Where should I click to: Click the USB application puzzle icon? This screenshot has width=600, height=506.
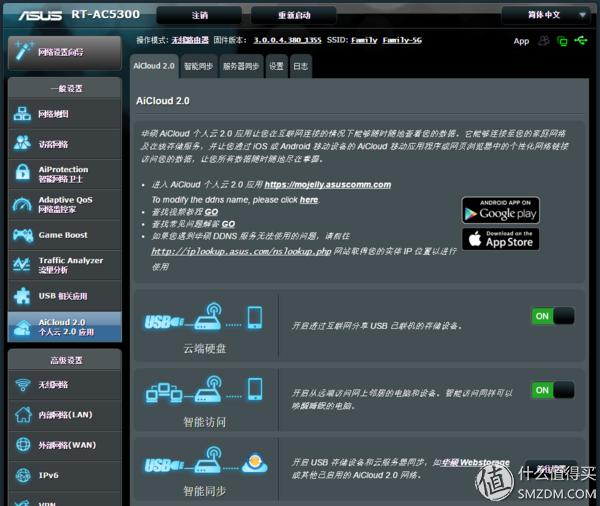22,295
